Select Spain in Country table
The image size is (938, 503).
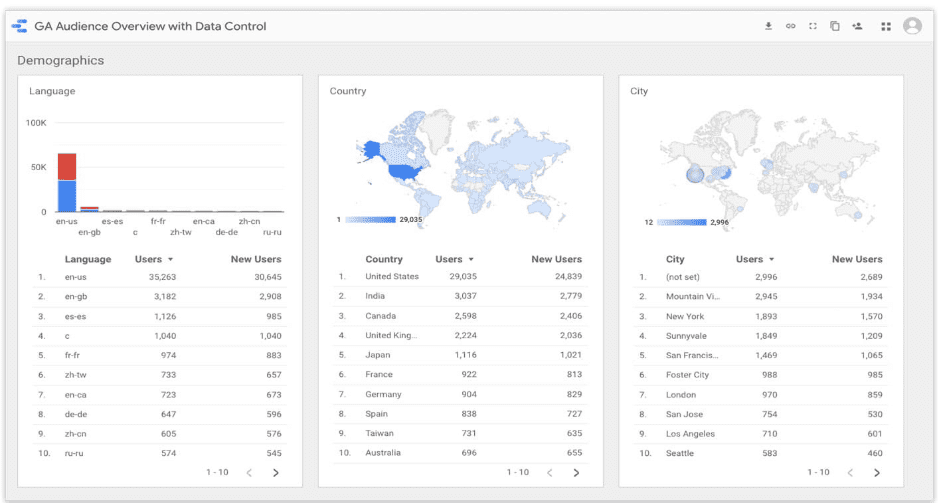point(461,414)
